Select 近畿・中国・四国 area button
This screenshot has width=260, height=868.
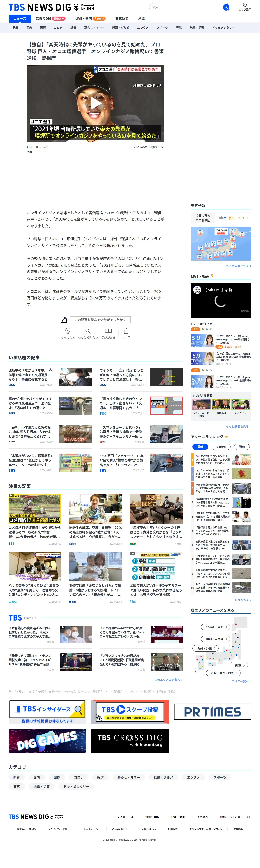click(x=223, y=673)
